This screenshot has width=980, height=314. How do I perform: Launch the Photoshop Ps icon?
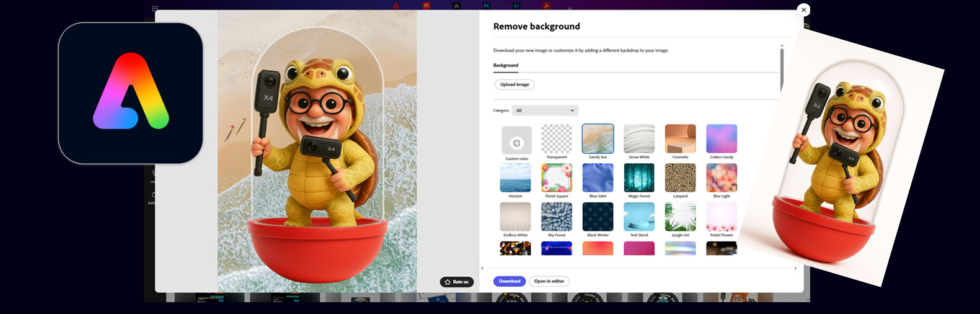coord(486,6)
